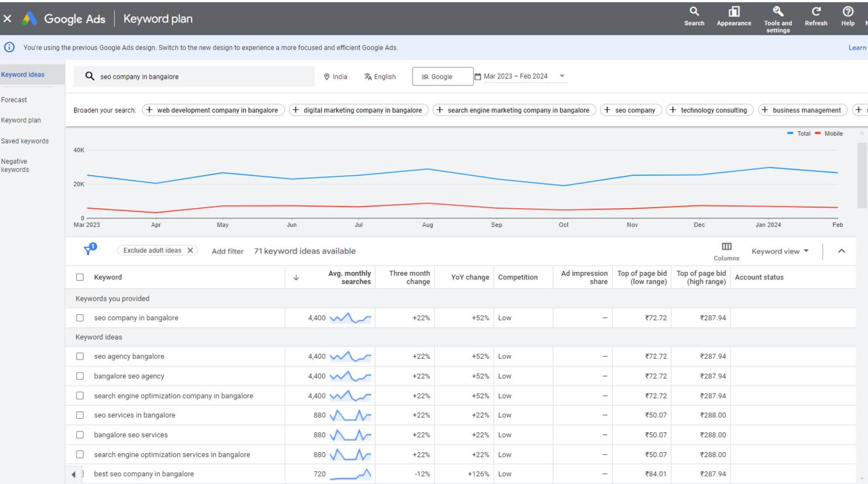Click the trend sparkline for 'best seo company in bangalore'
Screen dimensions: 868x484
point(350,474)
